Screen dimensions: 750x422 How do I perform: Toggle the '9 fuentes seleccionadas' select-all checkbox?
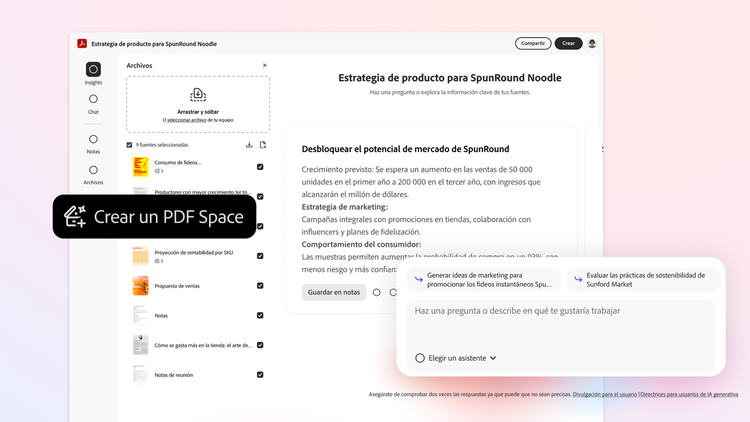[x=129, y=145]
